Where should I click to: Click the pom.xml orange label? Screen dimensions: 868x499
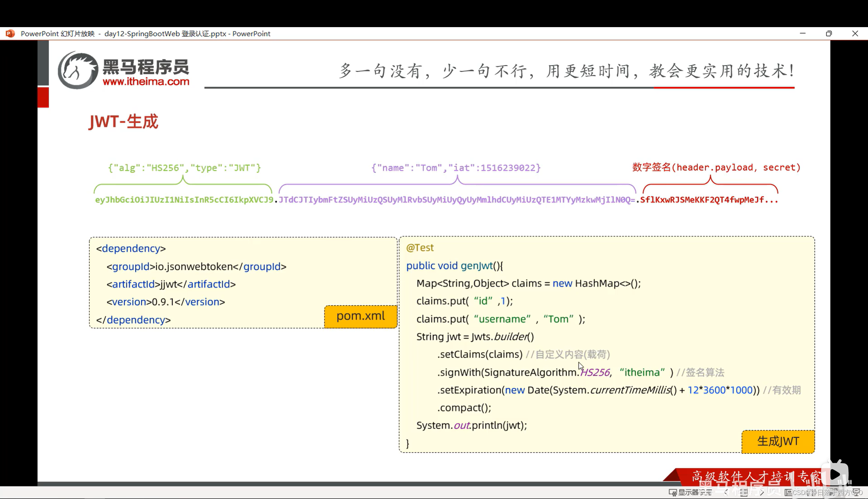tap(360, 316)
